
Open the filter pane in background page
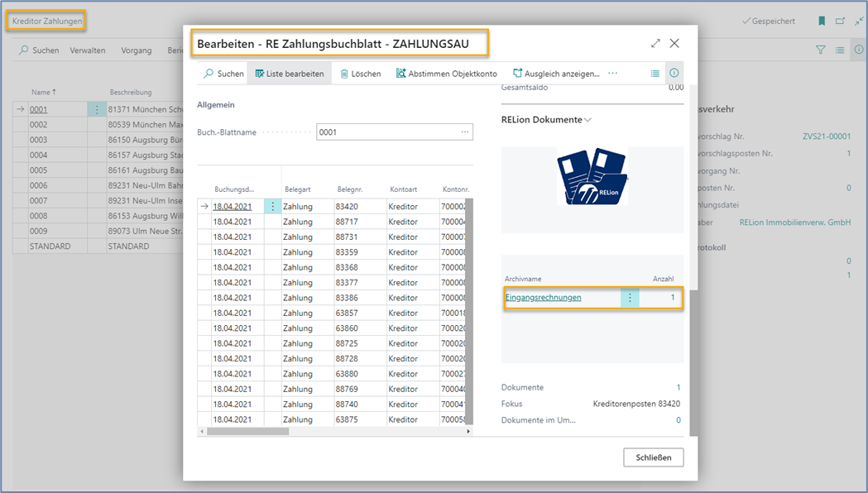(x=821, y=50)
